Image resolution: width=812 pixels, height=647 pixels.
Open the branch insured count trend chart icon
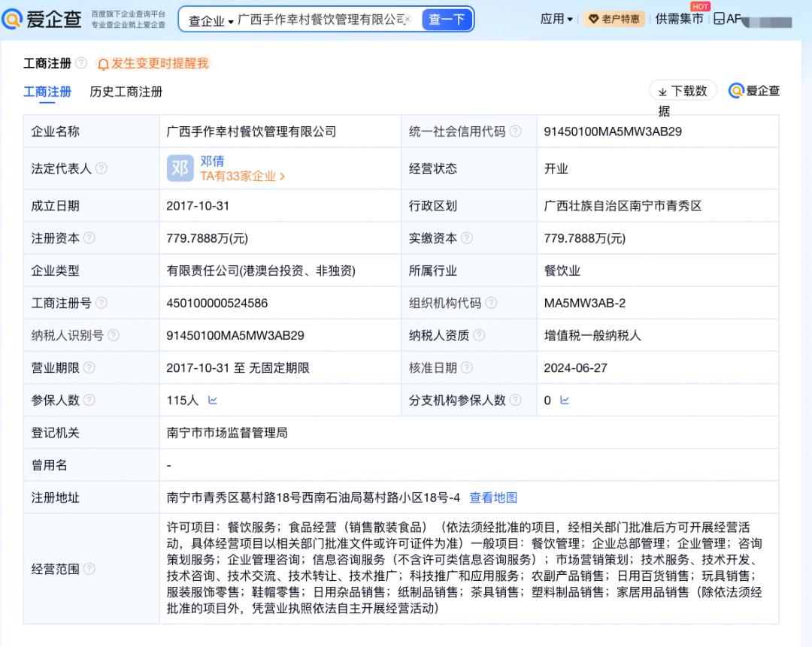point(565,401)
